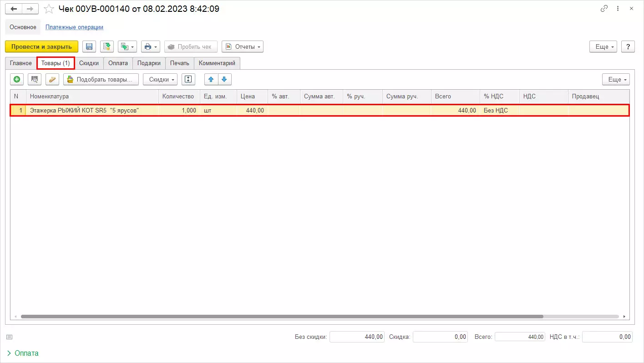Click the % руч. column header
Screen dimensions: 644x363
click(x=363, y=96)
